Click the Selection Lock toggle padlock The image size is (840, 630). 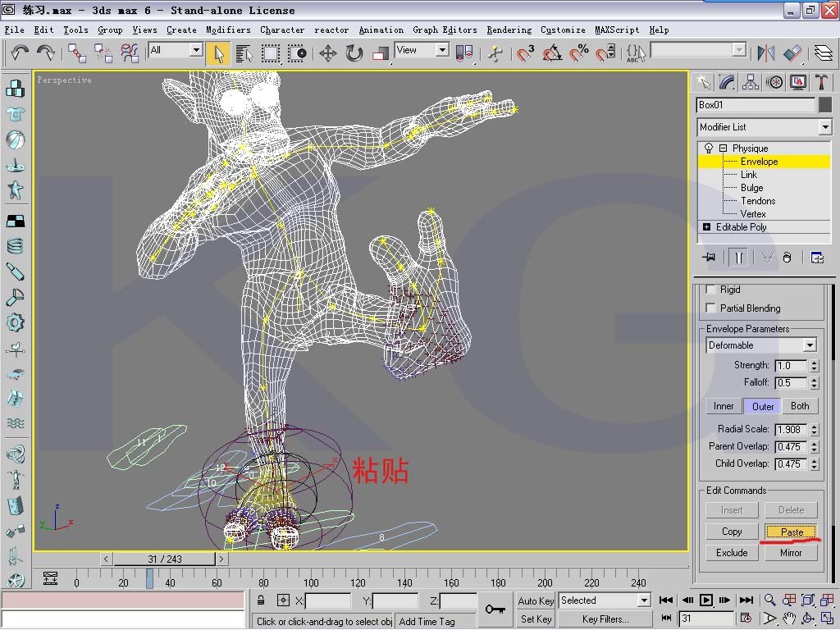(261, 600)
